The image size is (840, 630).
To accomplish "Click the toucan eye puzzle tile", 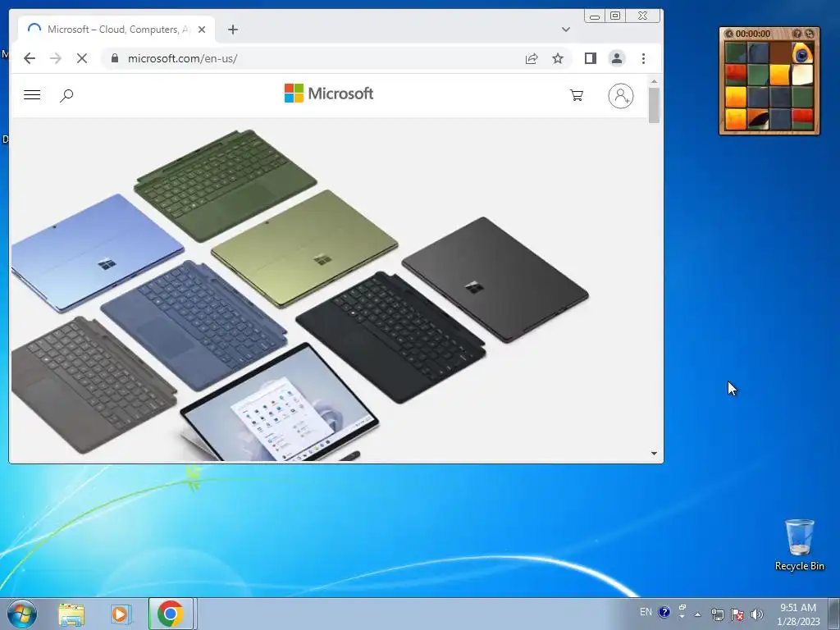I will [802, 53].
